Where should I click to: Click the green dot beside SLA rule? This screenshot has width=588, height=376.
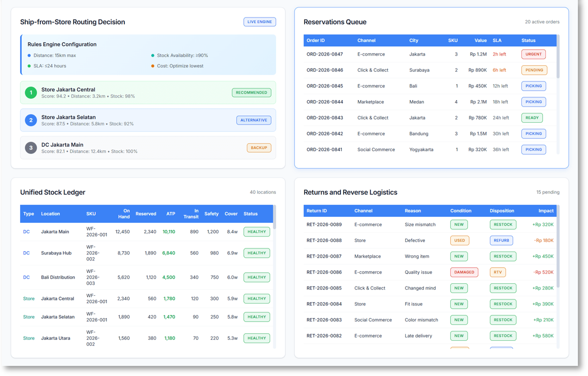(29, 66)
